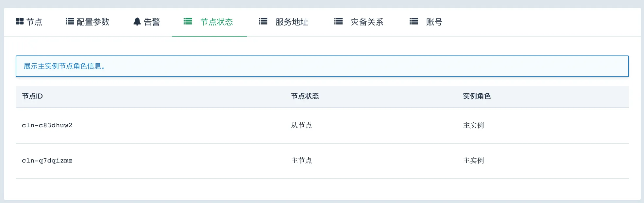Click the grid icon beside 节点
The width and height of the screenshot is (644, 203).
[20, 22]
